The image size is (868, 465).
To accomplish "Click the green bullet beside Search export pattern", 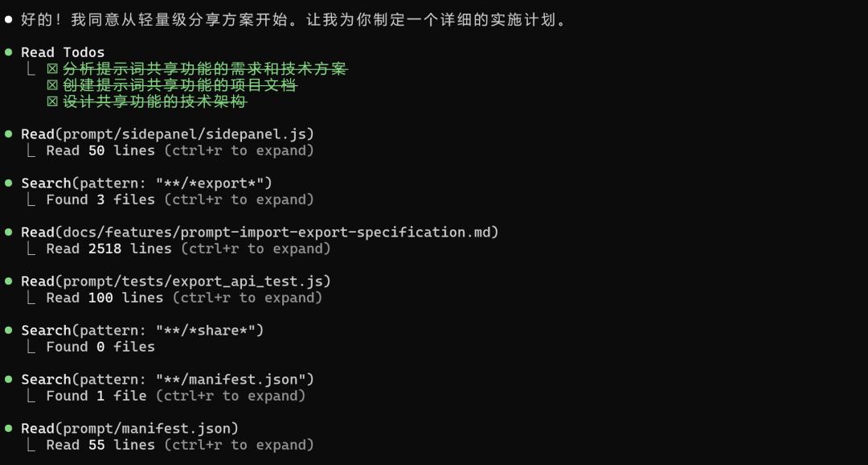I will click(x=8, y=183).
